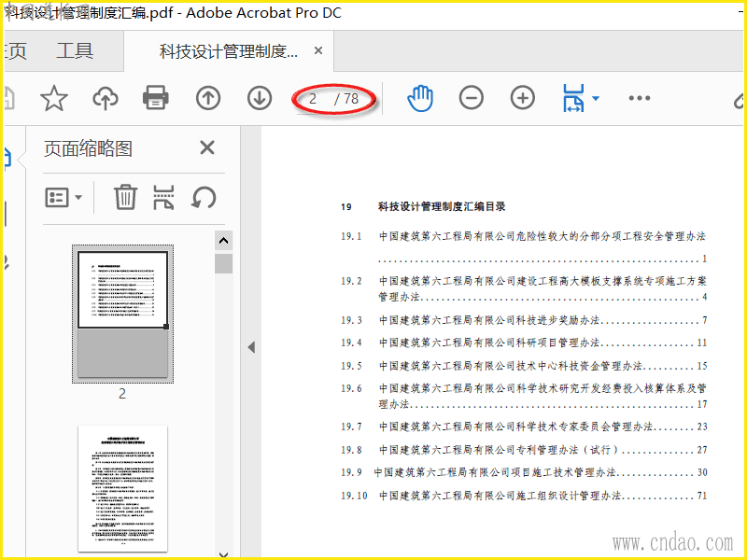Click the 19.4 科研项目管理办法 entry

coord(523,343)
